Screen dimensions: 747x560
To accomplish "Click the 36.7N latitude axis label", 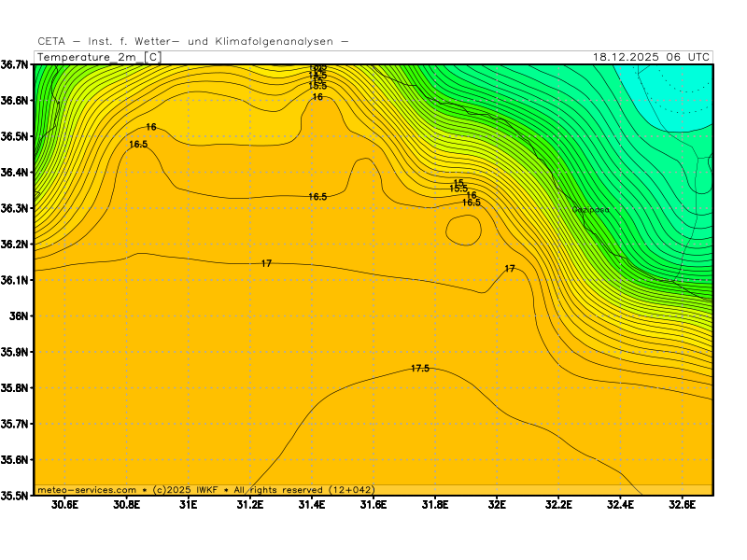I will click(x=15, y=64).
